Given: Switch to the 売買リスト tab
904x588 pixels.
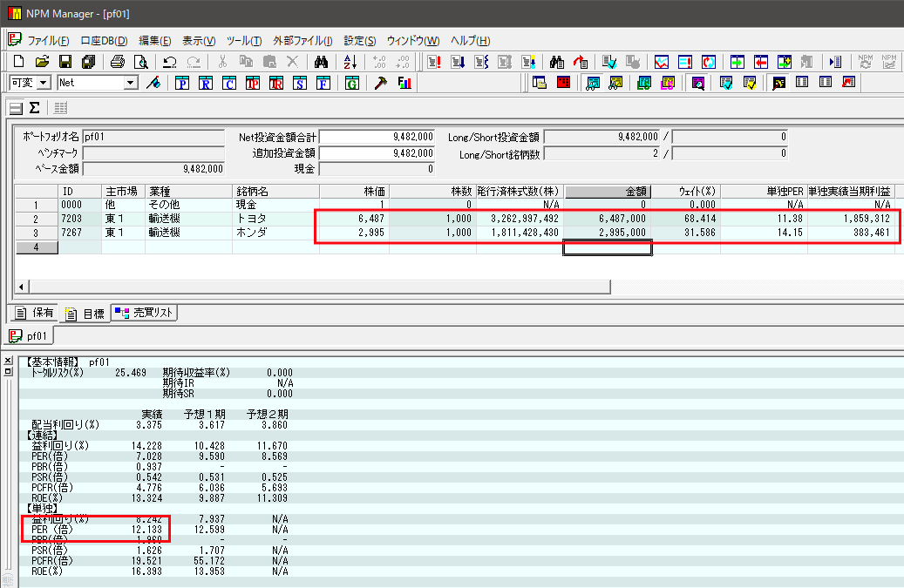Looking at the screenshot, I should coord(144,314).
